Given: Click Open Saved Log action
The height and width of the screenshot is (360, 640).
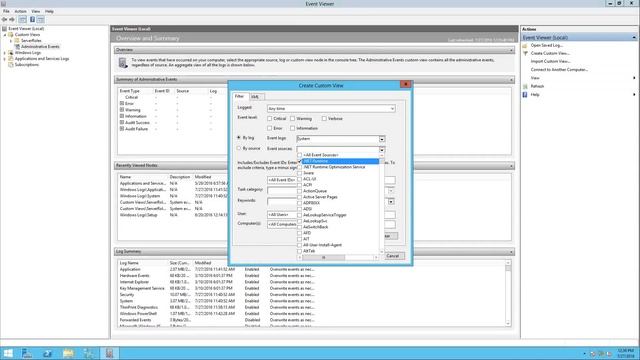Looking at the screenshot, I should [547, 45].
